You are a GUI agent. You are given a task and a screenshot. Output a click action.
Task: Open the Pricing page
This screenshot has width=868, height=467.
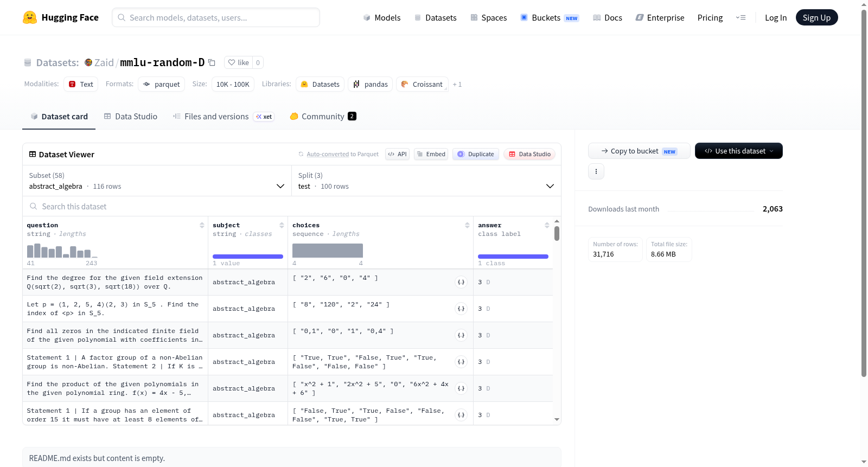coord(710,17)
